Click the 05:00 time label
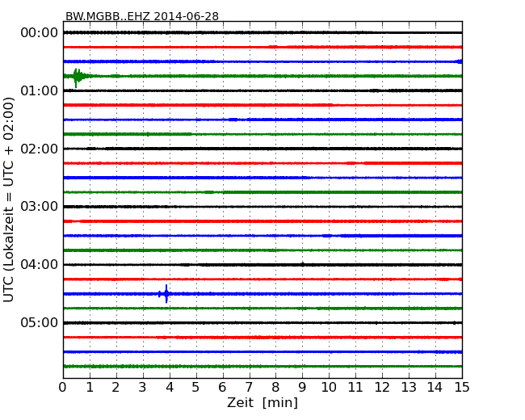Image resolution: width=525 pixels, height=420 pixels. click(40, 322)
